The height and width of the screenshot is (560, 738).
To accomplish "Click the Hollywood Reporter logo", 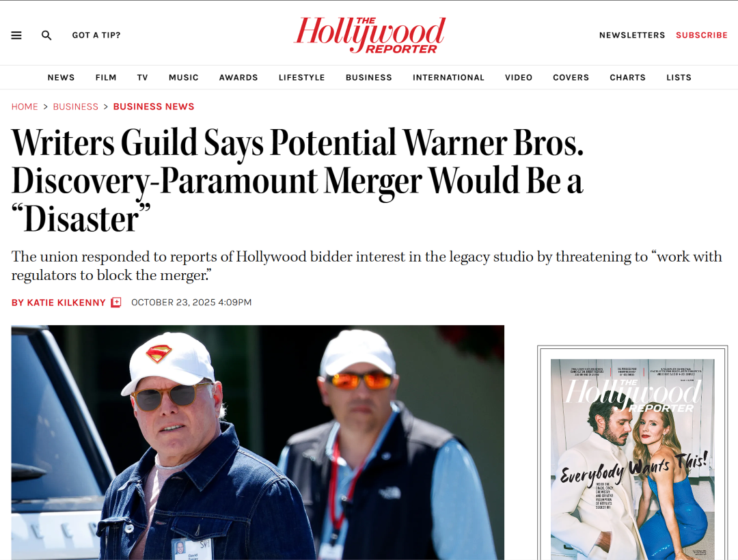I will (370, 36).
